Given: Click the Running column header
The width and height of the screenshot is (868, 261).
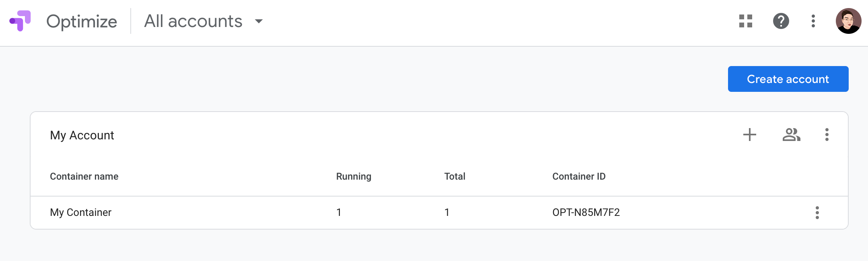Looking at the screenshot, I should point(353,176).
